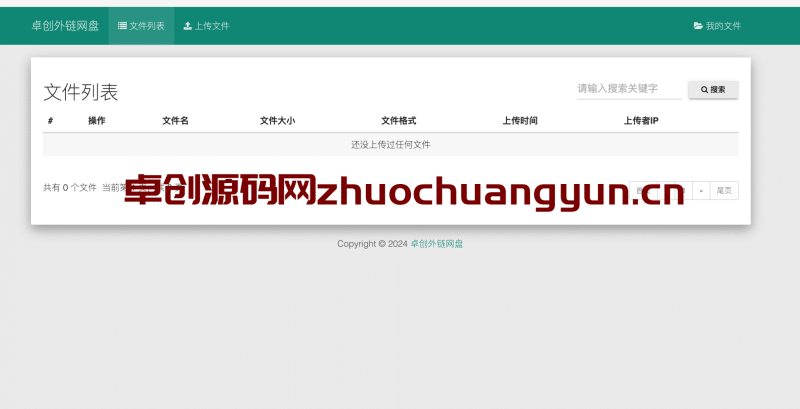The image size is (800, 409).
Task: Go to 我的文件 page
Action: click(x=717, y=25)
